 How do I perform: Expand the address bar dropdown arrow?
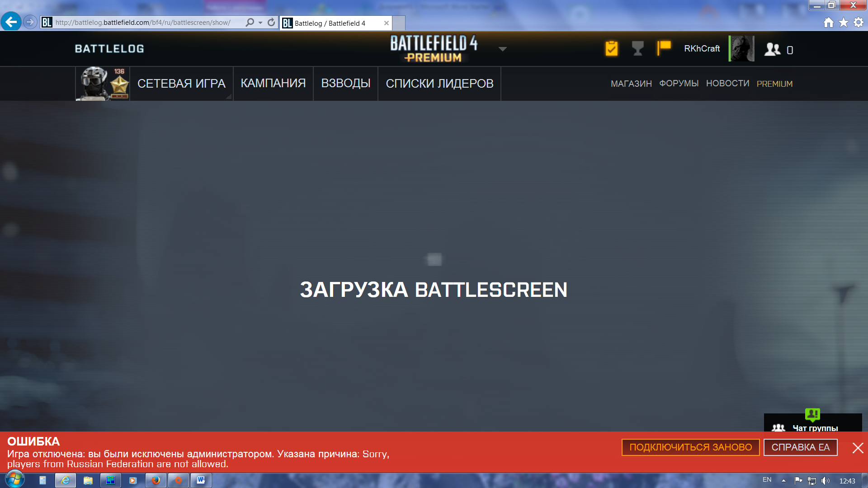(x=260, y=23)
